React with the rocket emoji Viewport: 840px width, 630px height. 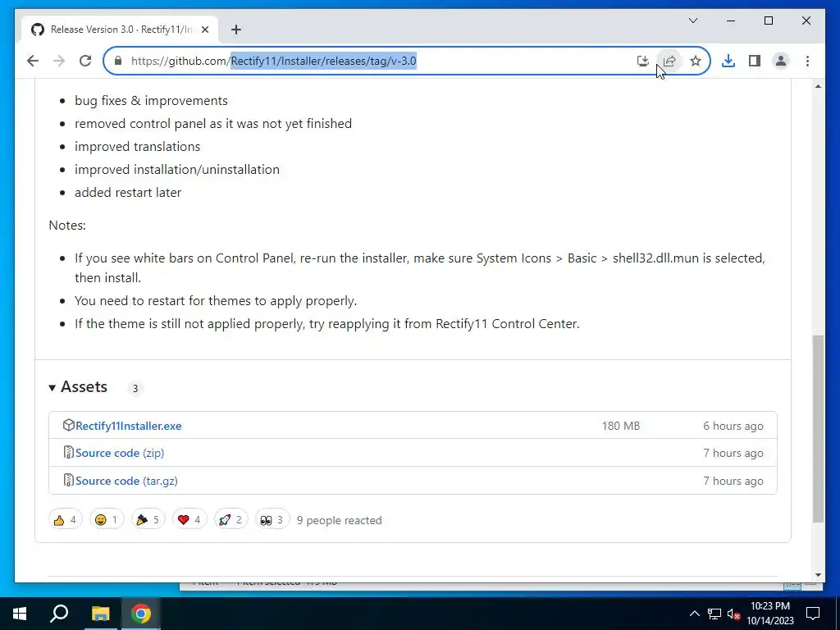[231, 519]
